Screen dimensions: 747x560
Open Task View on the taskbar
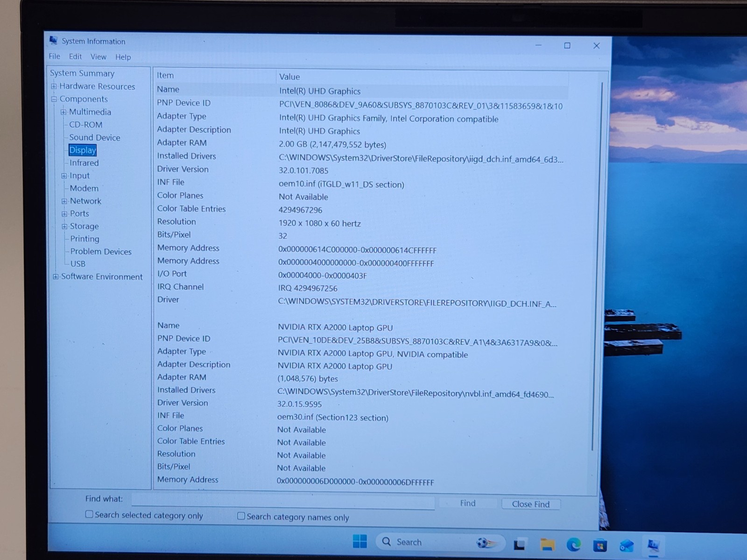tap(520, 544)
